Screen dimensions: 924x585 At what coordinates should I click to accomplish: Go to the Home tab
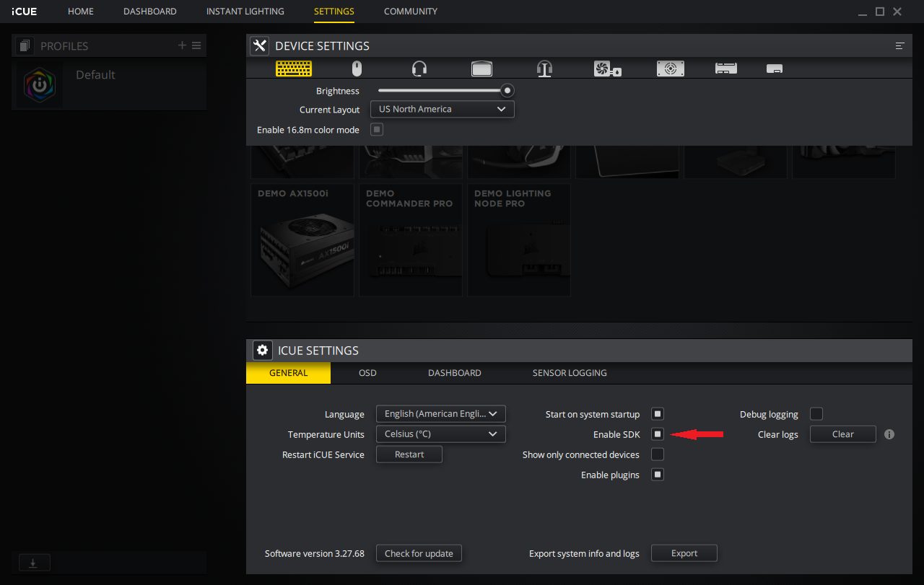click(x=81, y=12)
